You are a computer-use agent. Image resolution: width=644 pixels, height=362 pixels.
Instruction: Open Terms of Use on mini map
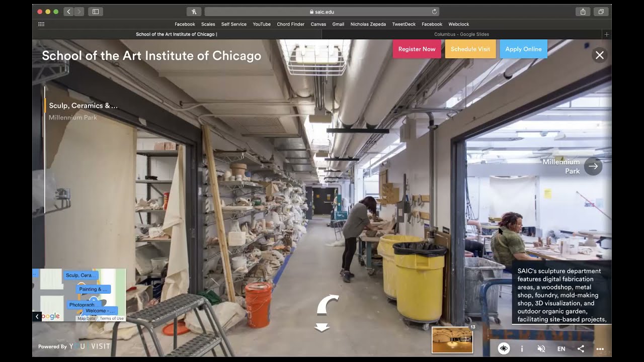click(x=112, y=318)
